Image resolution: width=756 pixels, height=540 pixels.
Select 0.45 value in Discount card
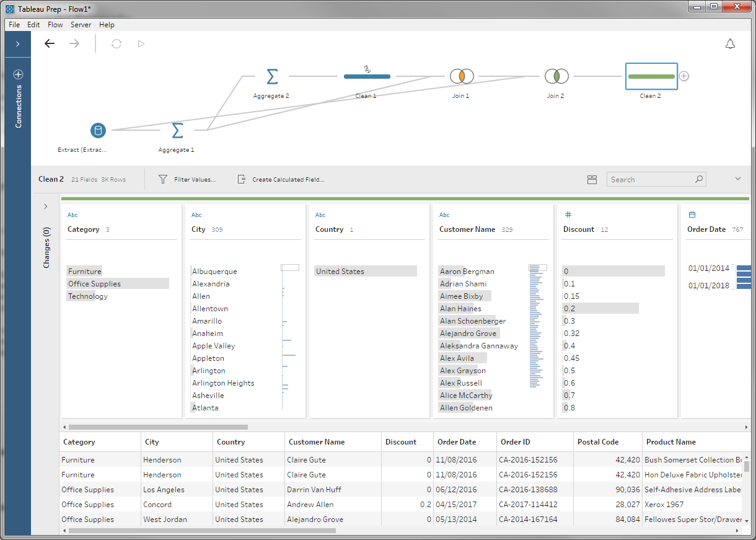pos(571,358)
